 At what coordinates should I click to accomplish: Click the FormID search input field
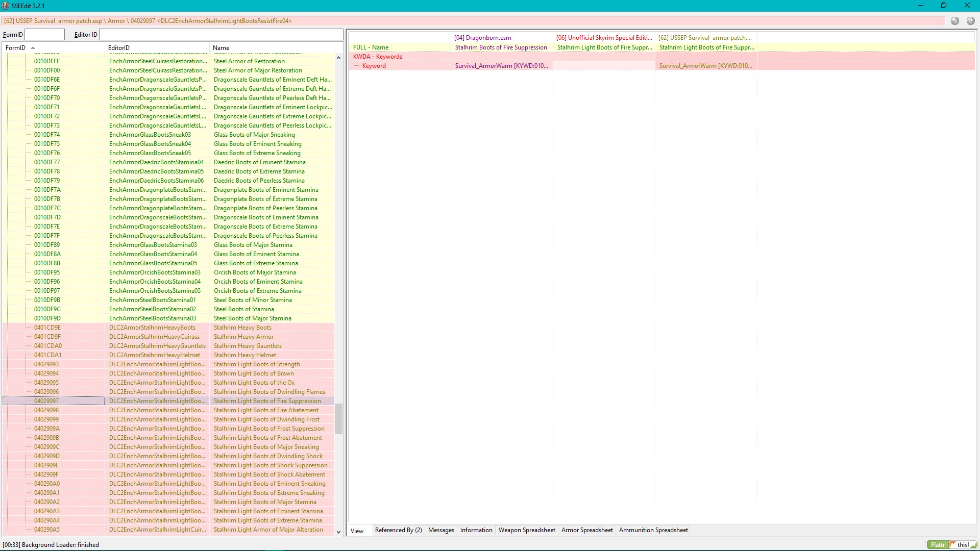[x=44, y=35]
